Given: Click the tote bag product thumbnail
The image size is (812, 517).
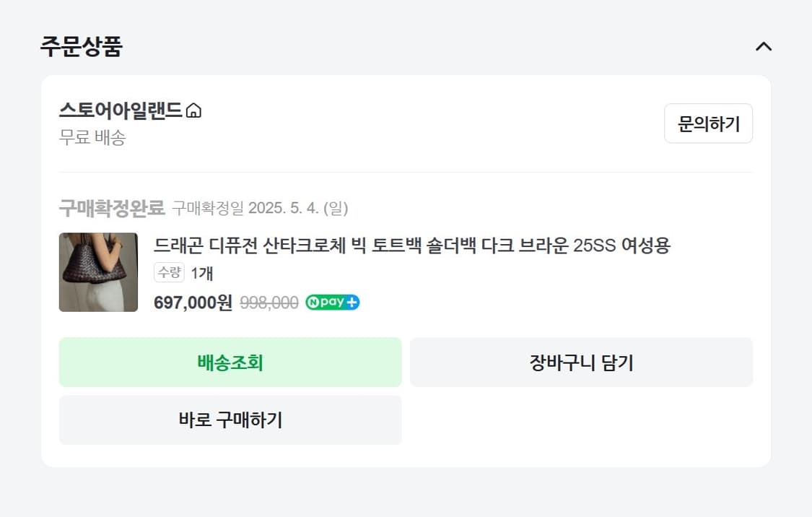Looking at the screenshot, I should [x=98, y=272].
